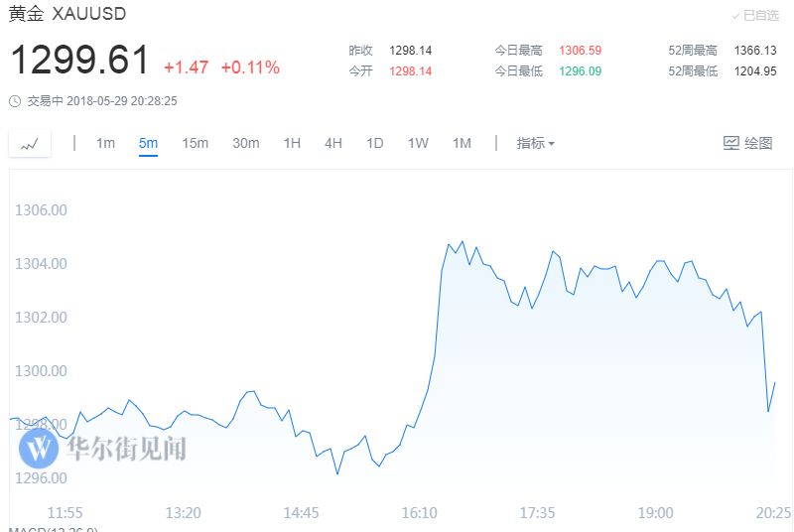794x532 pixels.
Task: Switch to the 1m interval
Action: (x=105, y=143)
